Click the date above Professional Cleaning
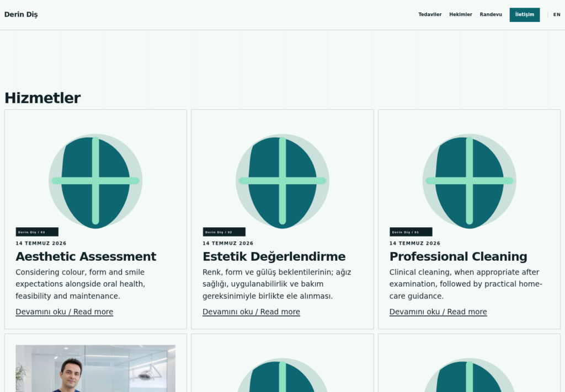This screenshot has width=565, height=392. click(415, 243)
